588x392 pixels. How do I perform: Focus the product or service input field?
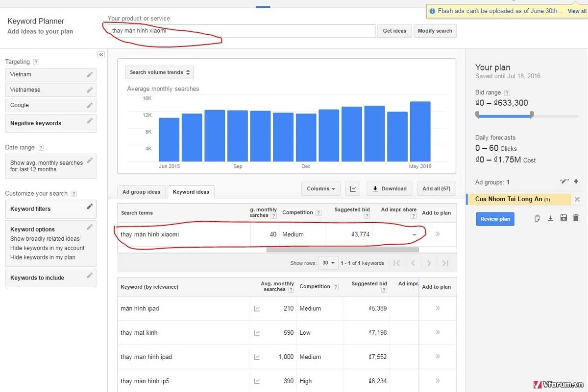coord(242,31)
